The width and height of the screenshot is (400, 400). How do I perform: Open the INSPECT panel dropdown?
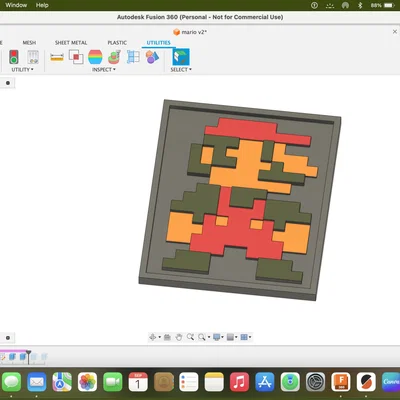coord(104,69)
